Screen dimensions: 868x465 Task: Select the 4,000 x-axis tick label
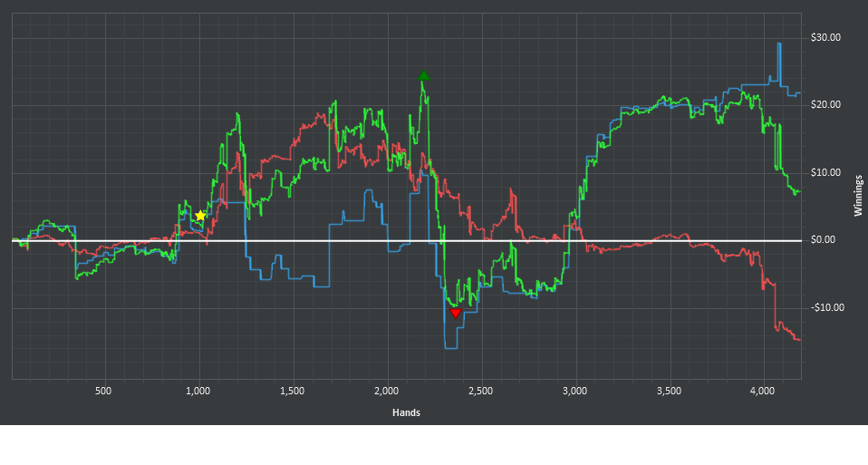pos(763,391)
